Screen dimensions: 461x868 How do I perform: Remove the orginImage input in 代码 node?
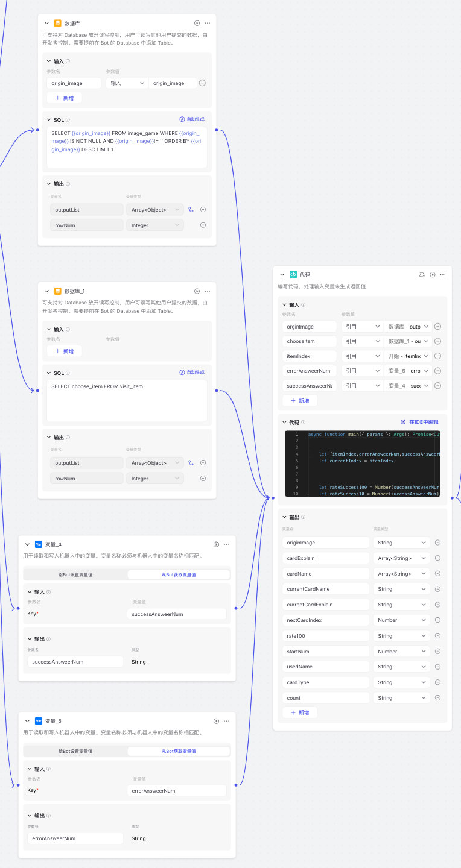(x=437, y=326)
